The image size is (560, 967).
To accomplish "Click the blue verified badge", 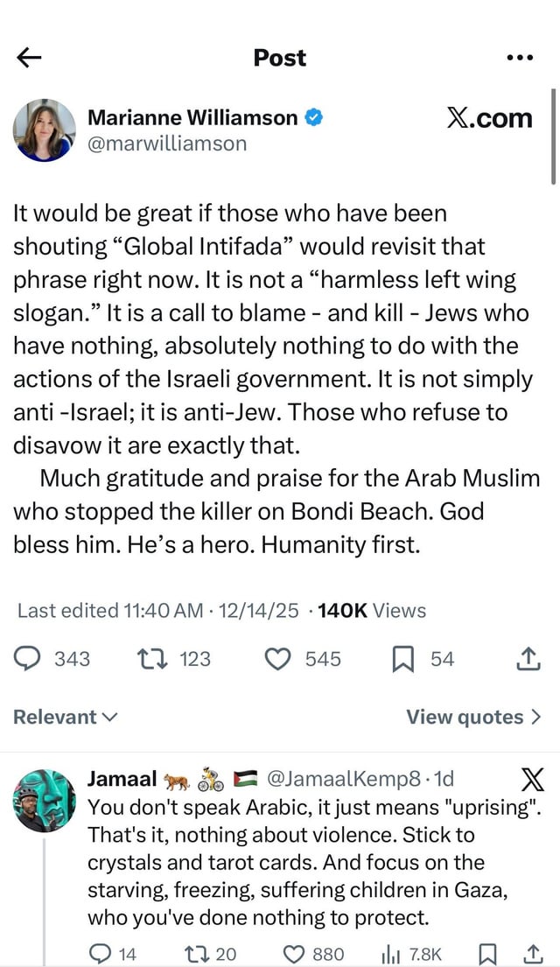I will 314,116.
